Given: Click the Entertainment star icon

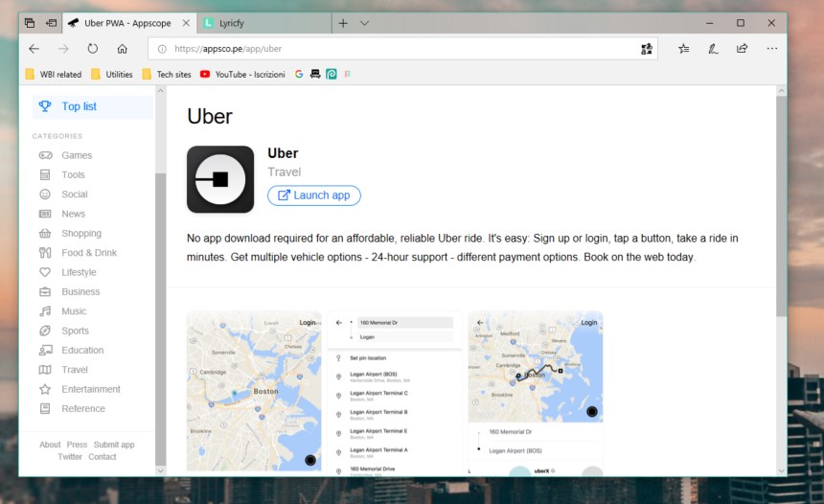Looking at the screenshot, I should tap(45, 389).
